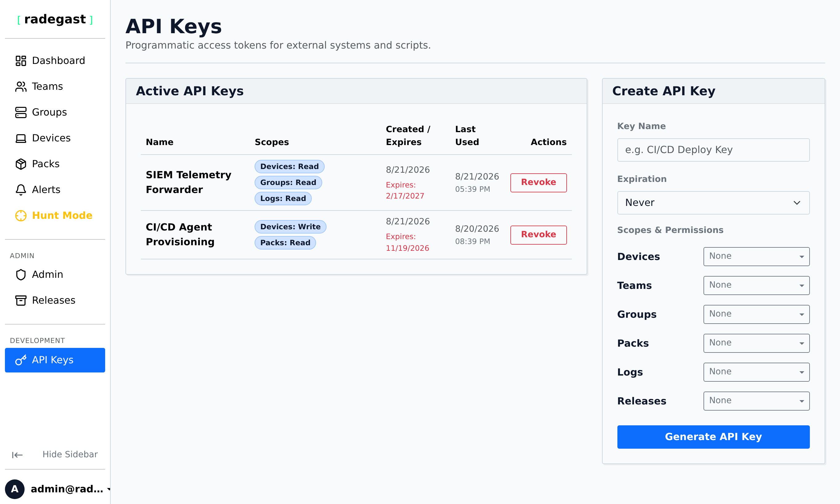Click 'CI/CD Agent Provisioning' key name

pos(180,234)
